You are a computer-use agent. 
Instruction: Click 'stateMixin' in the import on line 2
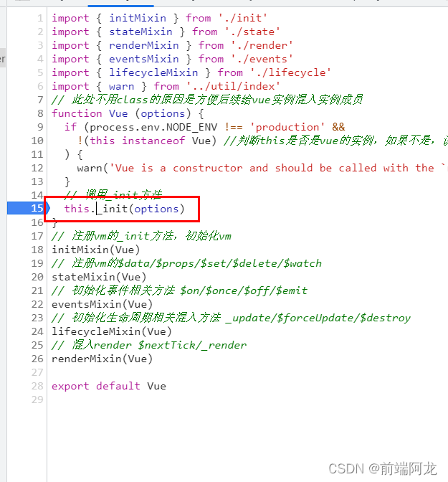(140, 32)
